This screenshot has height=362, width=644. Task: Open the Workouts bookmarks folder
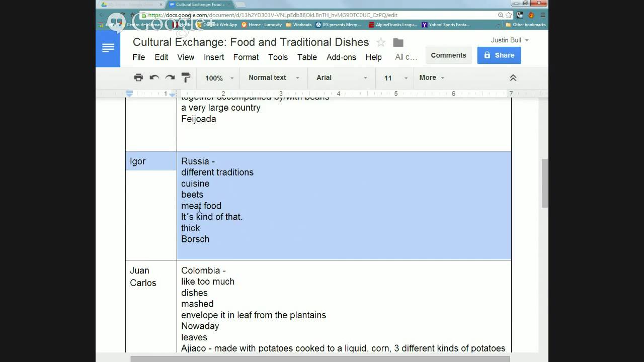(299, 25)
